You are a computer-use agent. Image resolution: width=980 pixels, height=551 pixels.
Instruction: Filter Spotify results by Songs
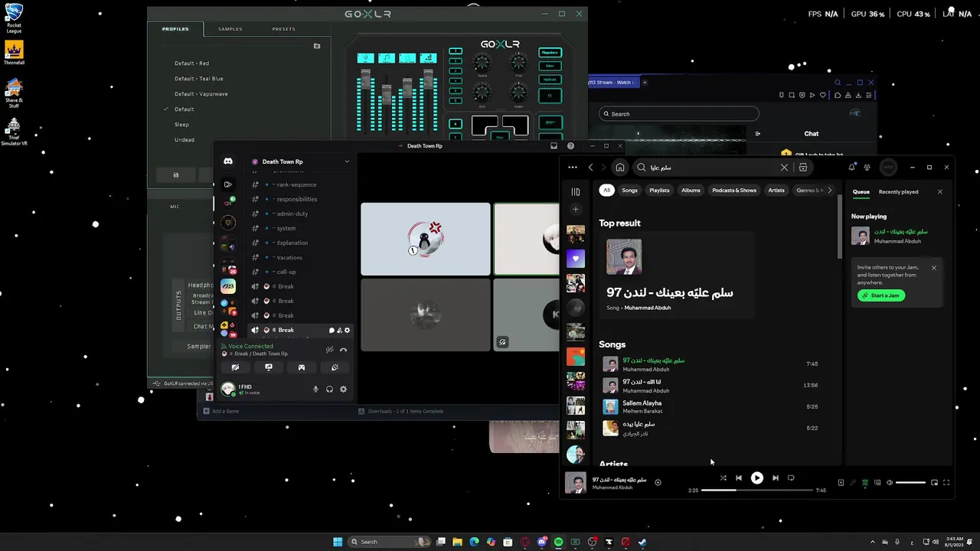[629, 191]
